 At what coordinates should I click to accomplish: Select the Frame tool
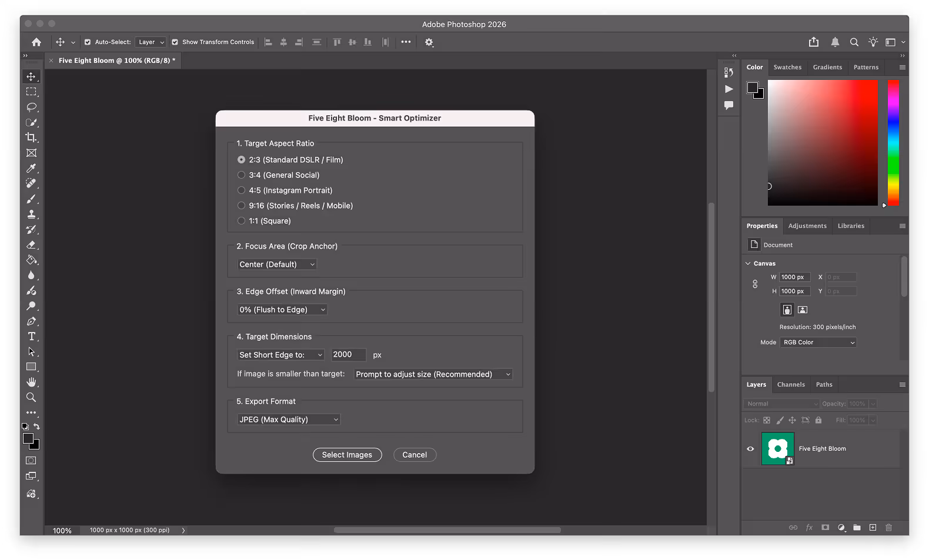(x=31, y=153)
